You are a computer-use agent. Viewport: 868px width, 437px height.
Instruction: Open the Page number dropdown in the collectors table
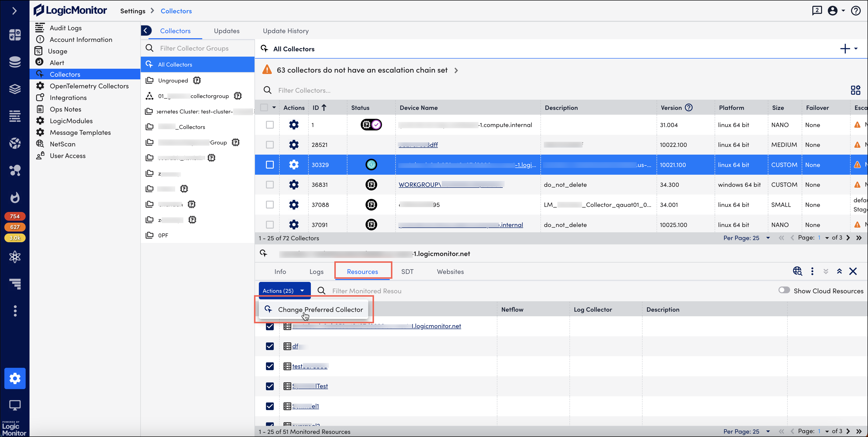tap(823, 238)
